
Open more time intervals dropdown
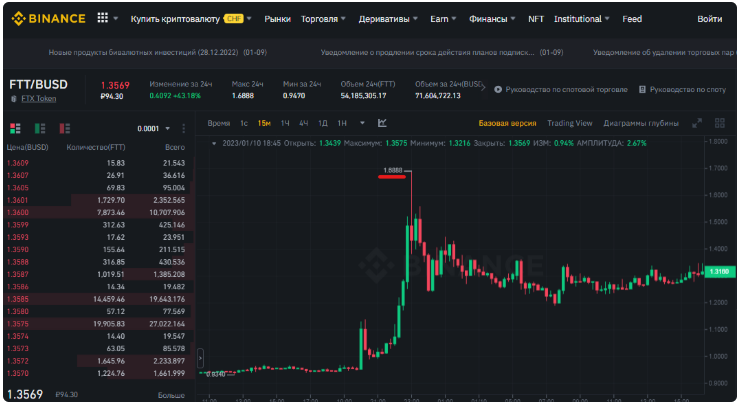[x=362, y=123]
